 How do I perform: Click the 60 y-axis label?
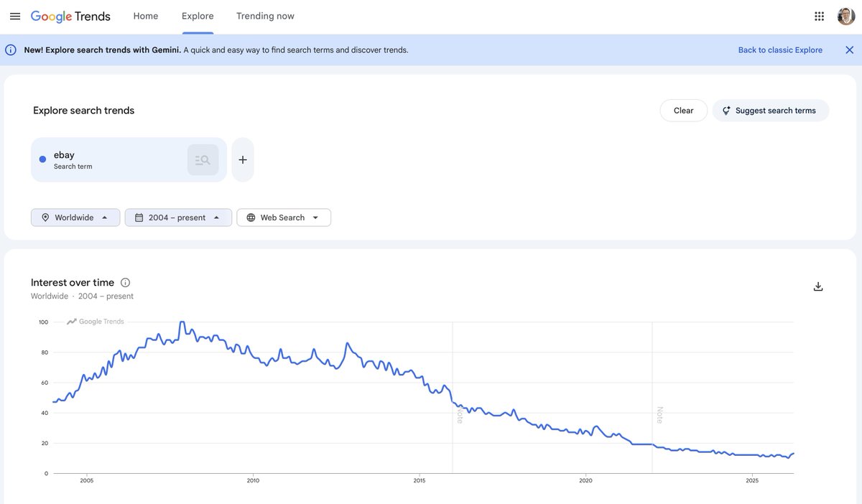coord(45,383)
